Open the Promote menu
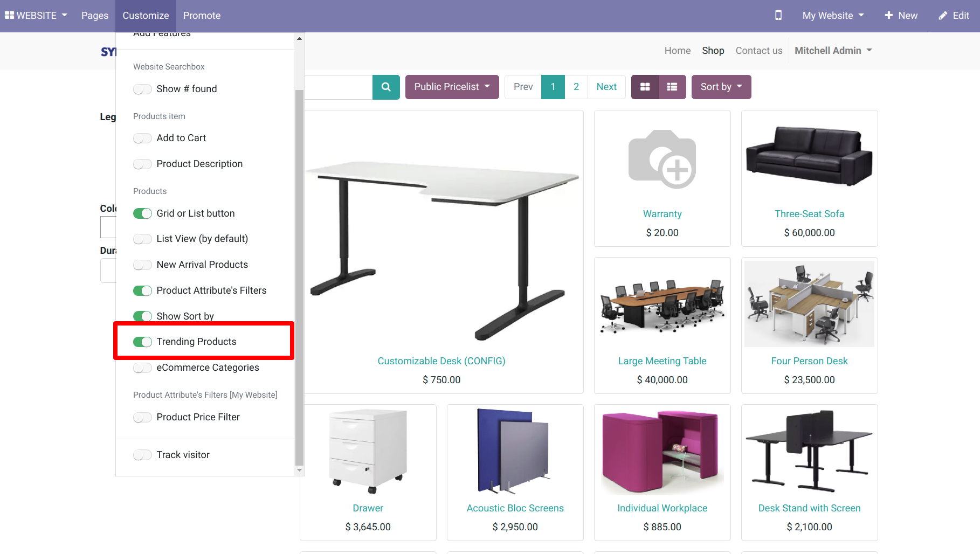This screenshot has height=554, width=980. 202,16
